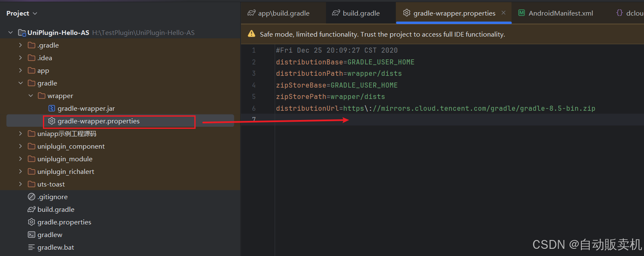The image size is (644, 256).
Task: Collapse the gradle folder
Action: 20,83
